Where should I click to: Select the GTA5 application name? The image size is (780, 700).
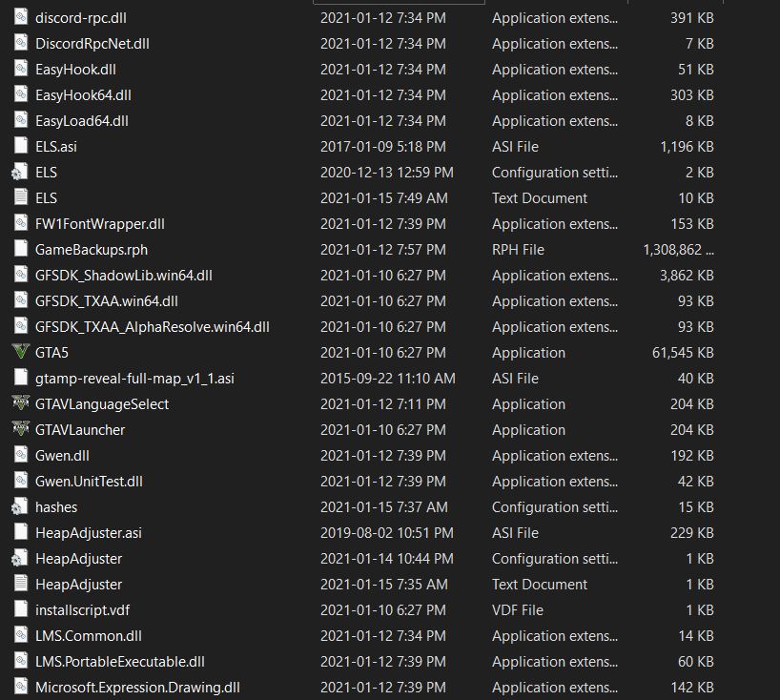click(51, 353)
